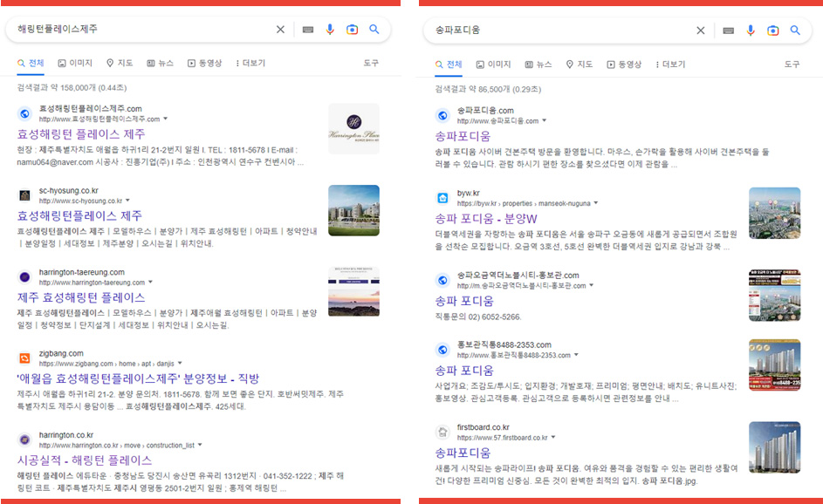823x504 pixels.
Task: Open virtual keyboard in right search bar
Action: pos(729,31)
